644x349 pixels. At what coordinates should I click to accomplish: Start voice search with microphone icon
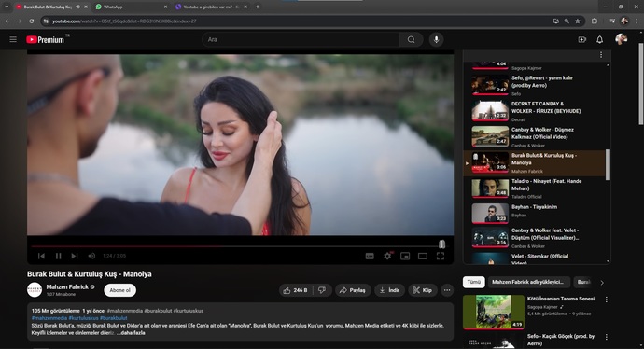coord(436,39)
